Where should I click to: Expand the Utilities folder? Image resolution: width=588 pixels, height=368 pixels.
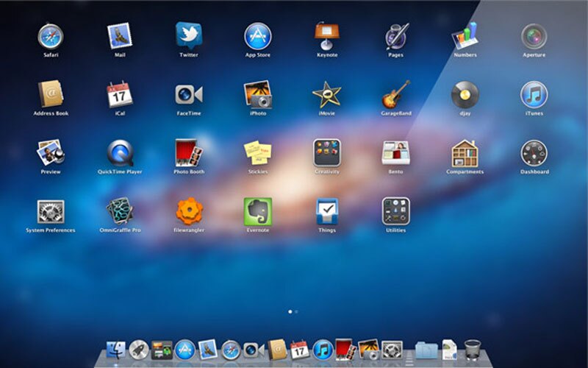tap(396, 212)
